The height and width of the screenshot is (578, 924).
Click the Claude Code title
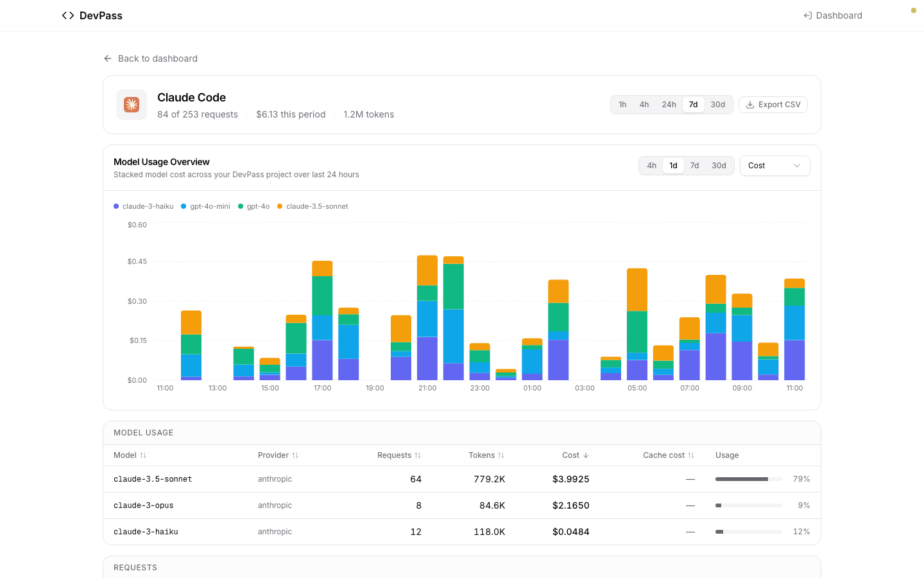(x=192, y=98)
